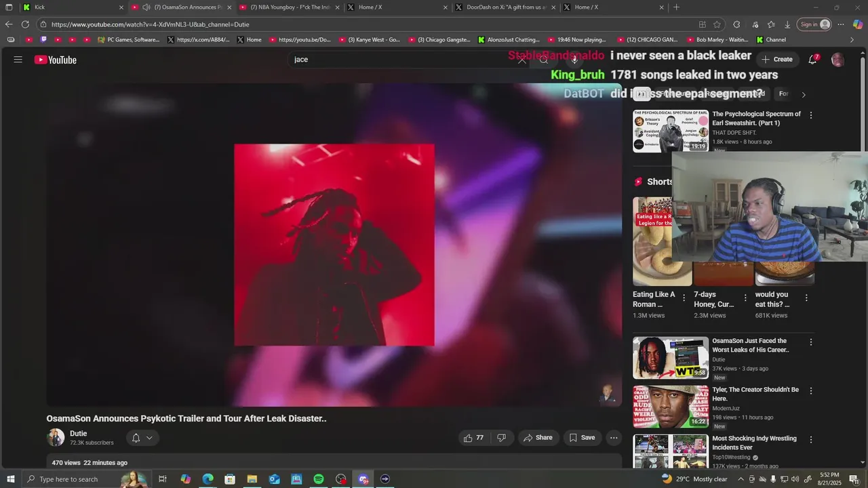Click the YouTube search magnifier icon
The height and width of the screenshot is (488, 868).
tap(544, 60)
